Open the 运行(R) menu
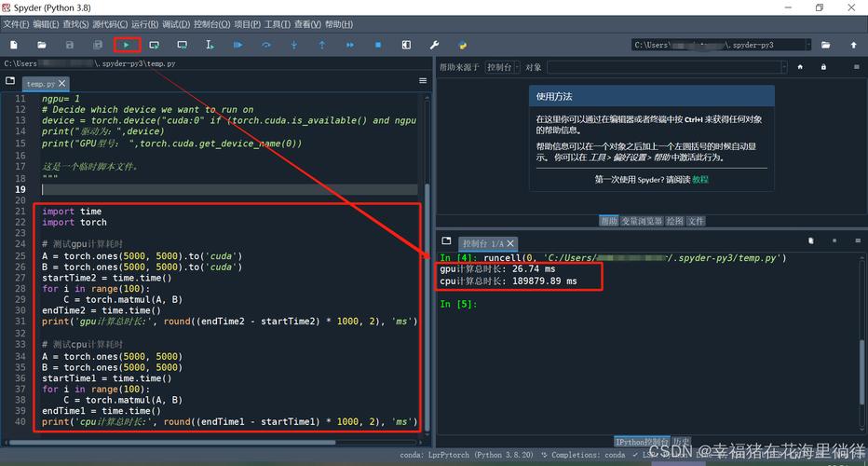 (144, 24)
